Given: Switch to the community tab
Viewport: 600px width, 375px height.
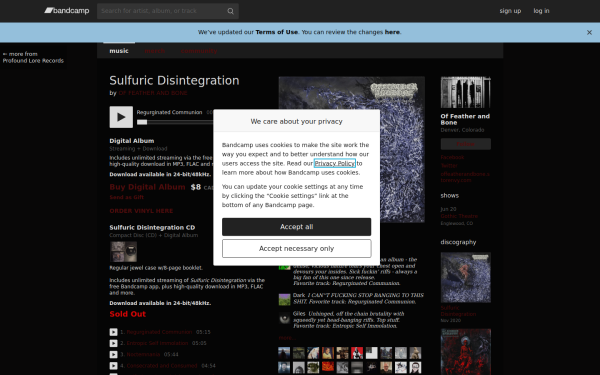Looking at the screenshot, I should click(x=199, y=51).
